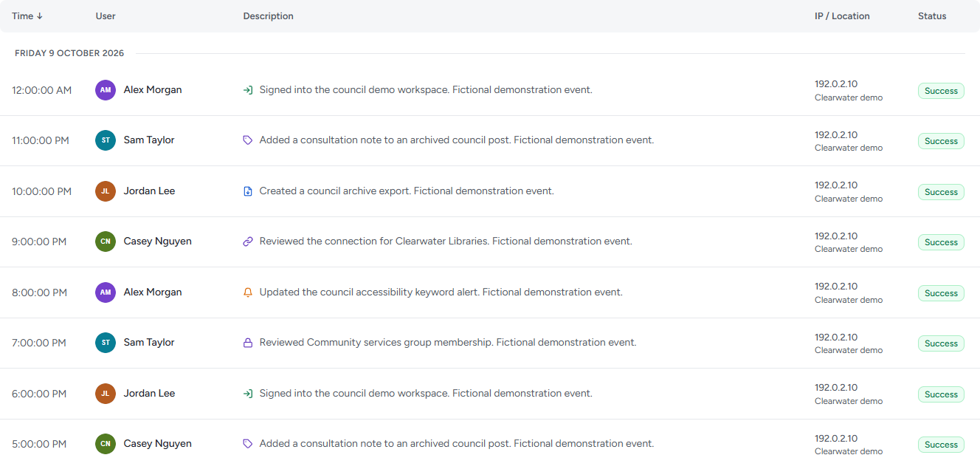
Task: Click the sign-in icon in the 12:00:00 AM row
Action: click(x=248, y=90)
